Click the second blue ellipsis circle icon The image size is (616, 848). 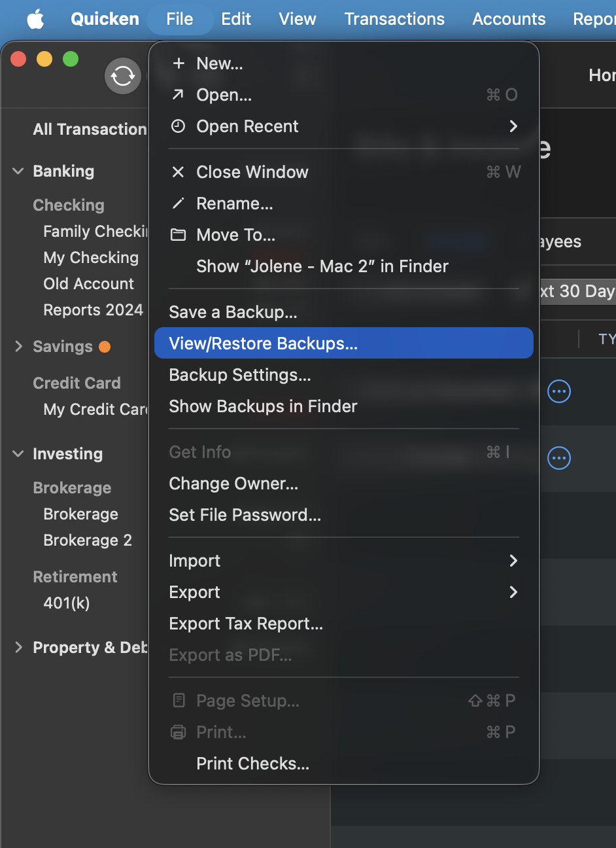(559, 458)
